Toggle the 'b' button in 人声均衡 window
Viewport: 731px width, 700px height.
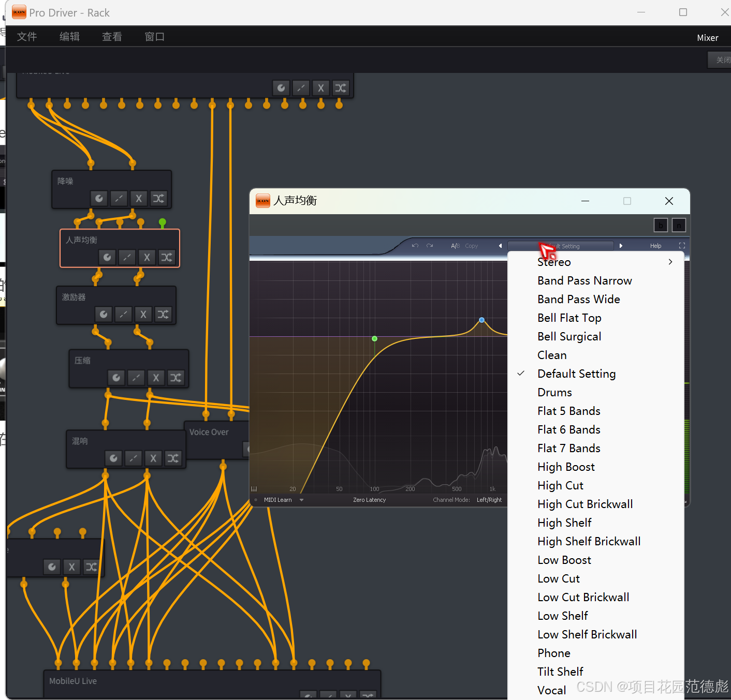coord(661,225)
